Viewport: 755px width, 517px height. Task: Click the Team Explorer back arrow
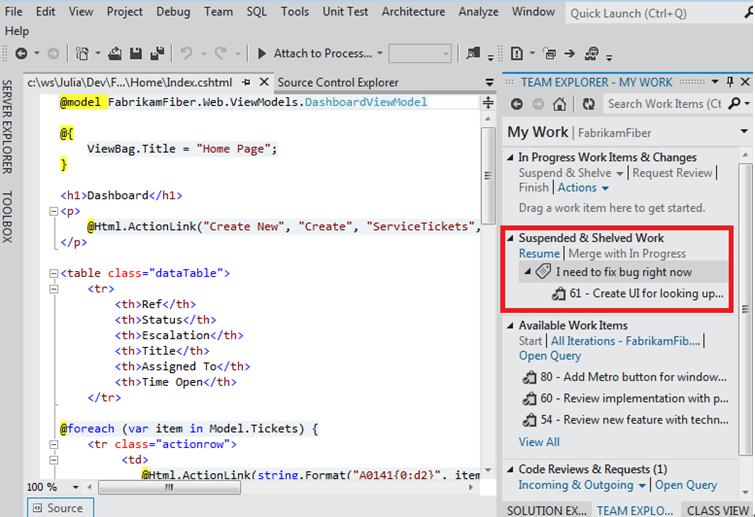pyautogui.click(x=517, y=104)
